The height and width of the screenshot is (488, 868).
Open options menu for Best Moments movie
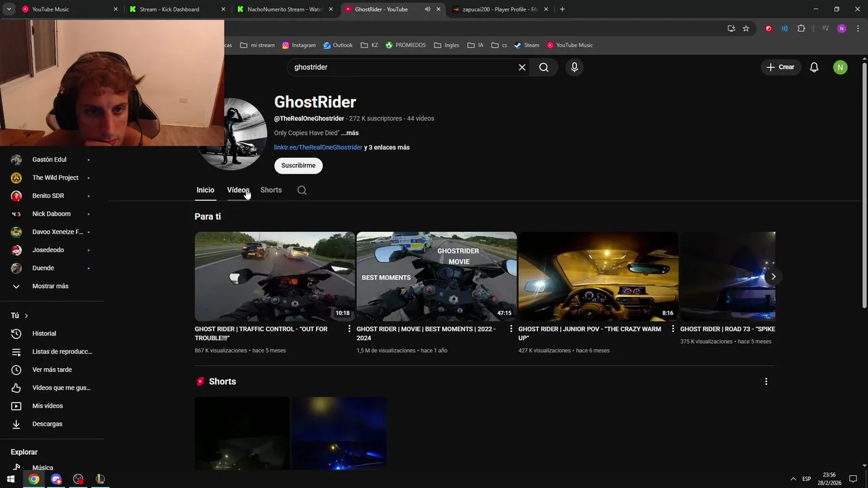tap(511, 329)
